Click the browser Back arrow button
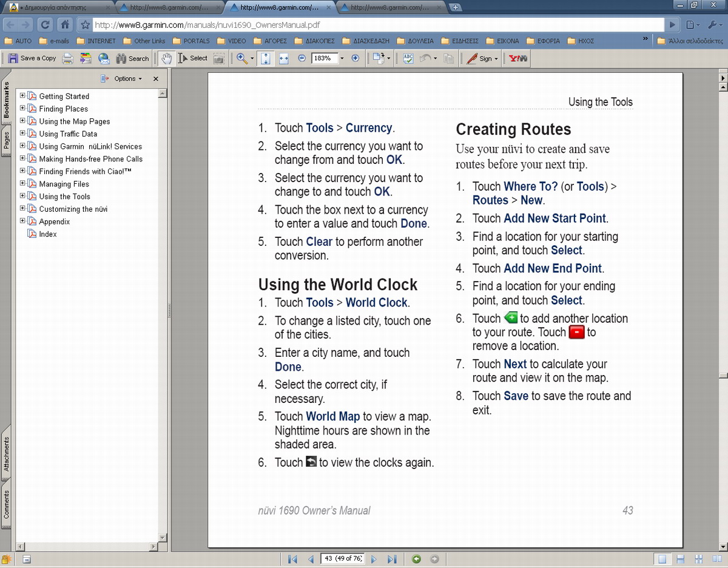Screen dimensions: 728x568 coord(9,25)
